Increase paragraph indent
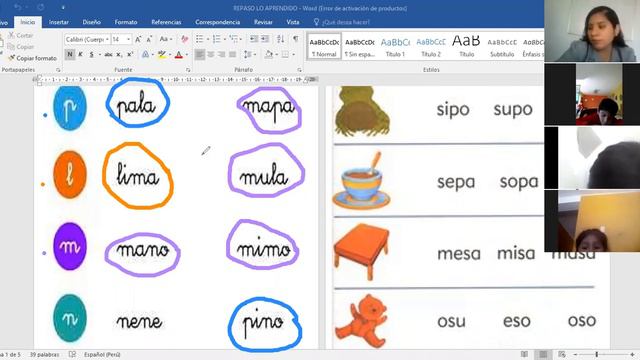The height and width of the screenshot is (360, 640). point(265,39)
